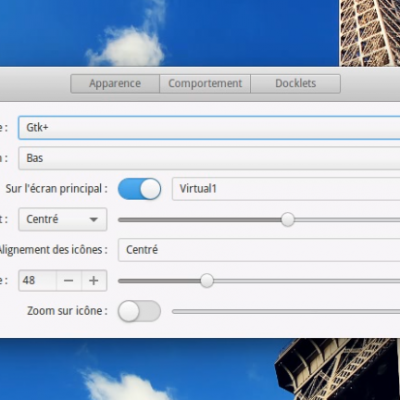Click the offset slider next to Centré dropdown
Viewport: 400px width, 400px height.
(259, 220)
